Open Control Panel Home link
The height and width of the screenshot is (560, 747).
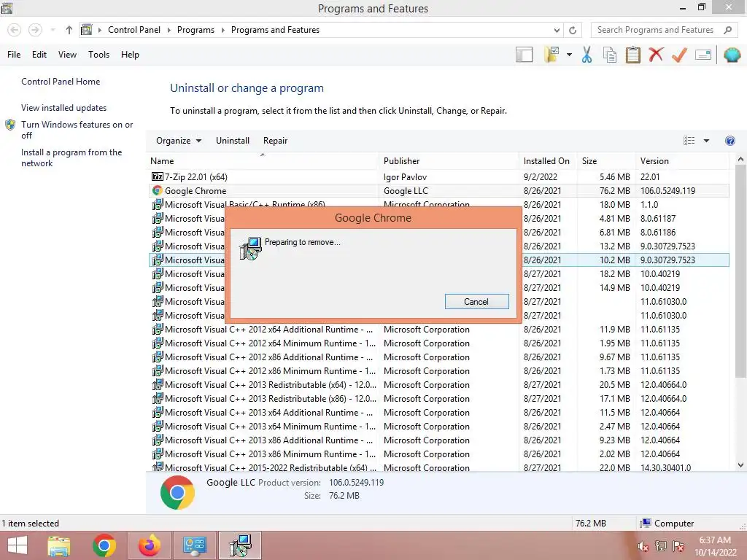coord(61,82)
